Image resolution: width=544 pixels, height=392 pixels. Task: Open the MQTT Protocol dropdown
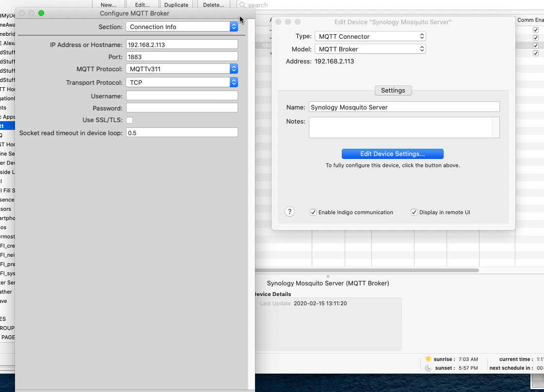coord(182,69)
